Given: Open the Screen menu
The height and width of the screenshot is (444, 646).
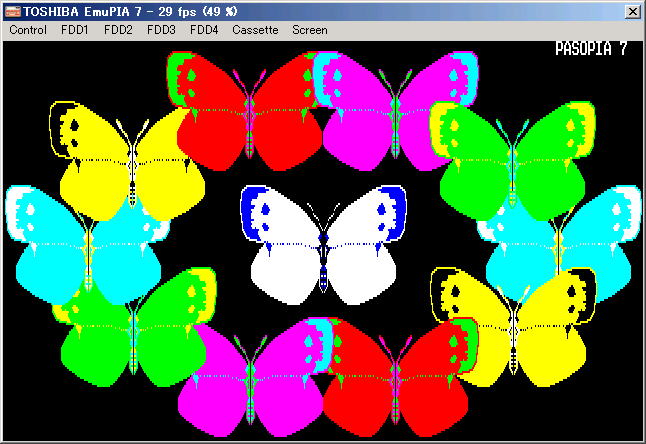Looking at the screenshot, I should (x=309, y=30).
